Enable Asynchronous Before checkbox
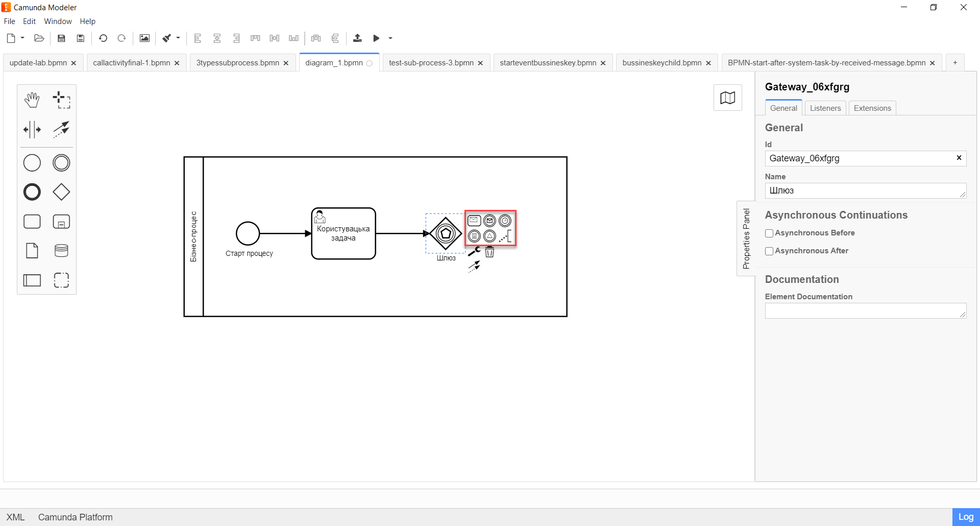Screen dimensions: 980x526 click(769, 233)
